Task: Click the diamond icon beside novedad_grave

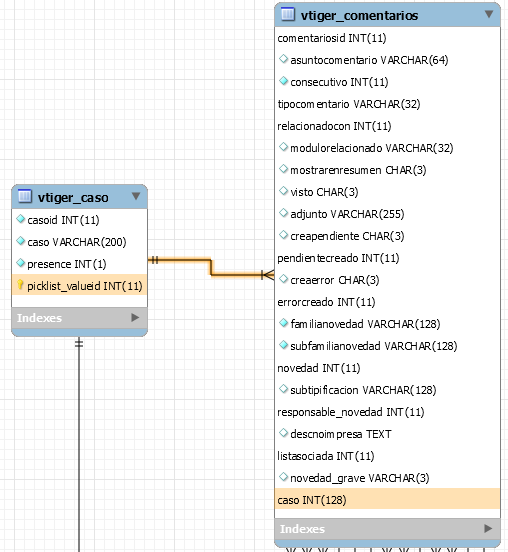Action: tap(283, 477)
